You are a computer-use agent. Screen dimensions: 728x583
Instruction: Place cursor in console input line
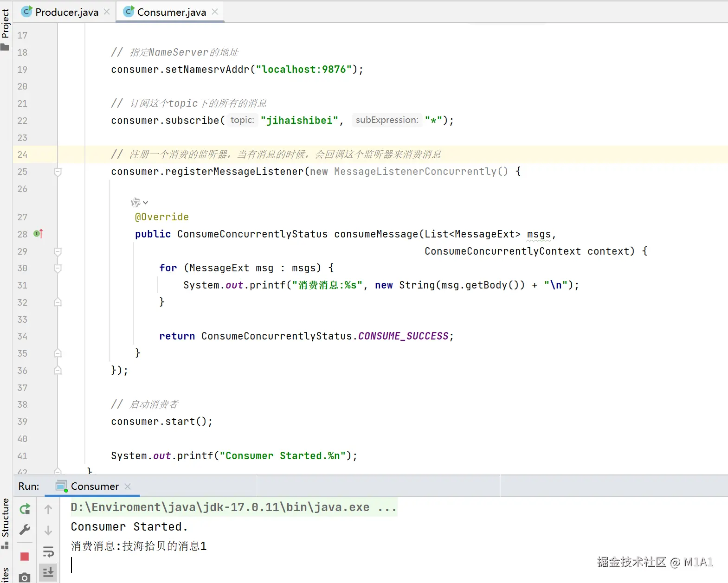72,565
